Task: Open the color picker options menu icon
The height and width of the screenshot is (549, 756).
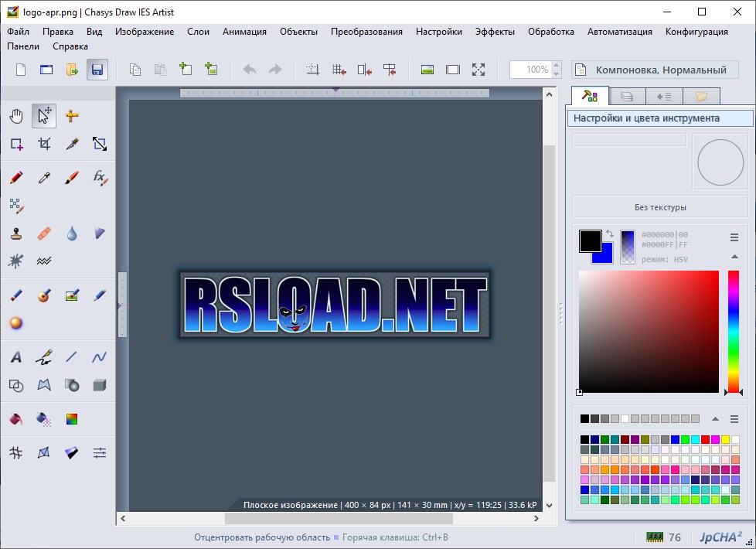Action: click(x=734, y=237)
